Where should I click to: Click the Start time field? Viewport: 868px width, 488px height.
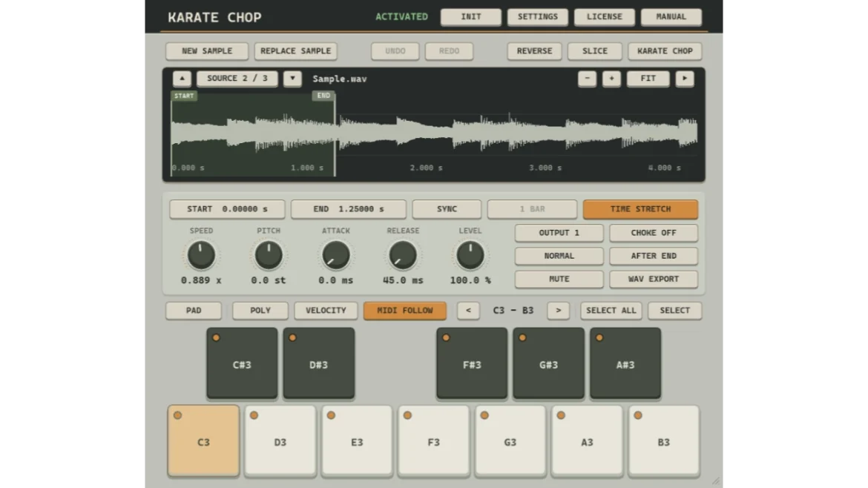click(227, 209)
